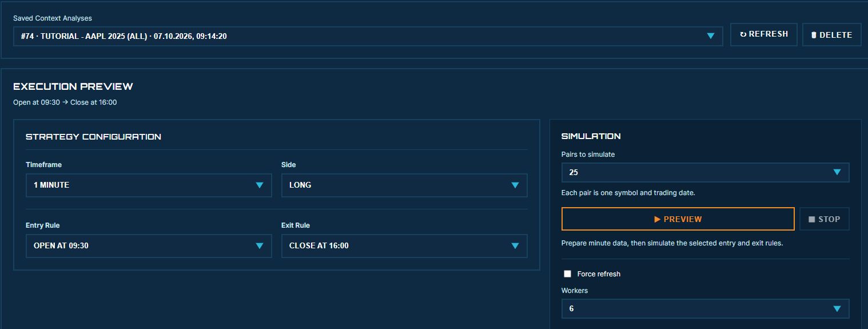The image size is (868, 329).
Task: Click the Pairs to simulate label
Action: click(588, 154)
